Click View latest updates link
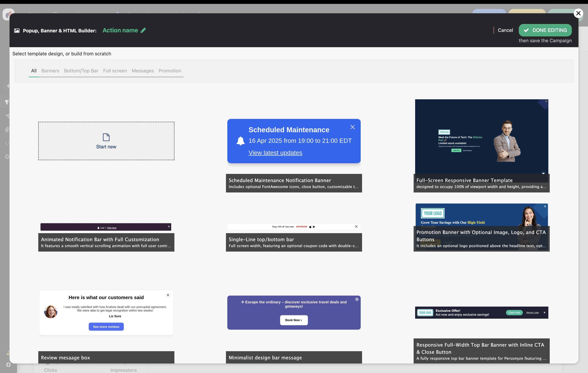The width and height of the screenshot is (588, 373). point(275,153)
